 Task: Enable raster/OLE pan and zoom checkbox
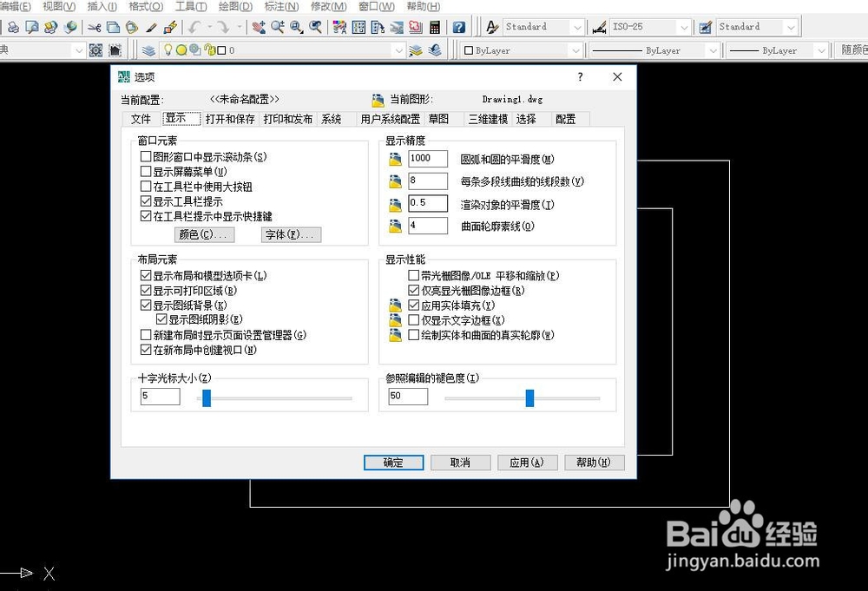click(x=413, y=276)
